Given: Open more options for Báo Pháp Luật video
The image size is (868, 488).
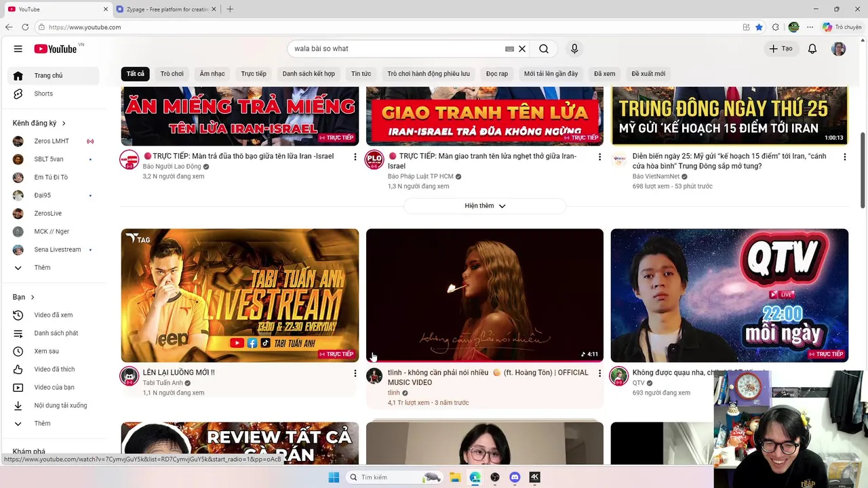Looking at the screenshot, I should click(x=599, y=157).
